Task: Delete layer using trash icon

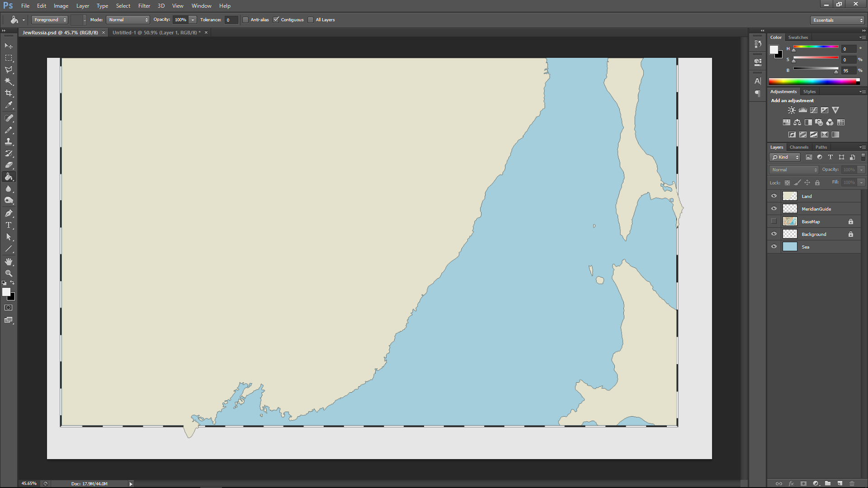Action: [x=852, y=483]
